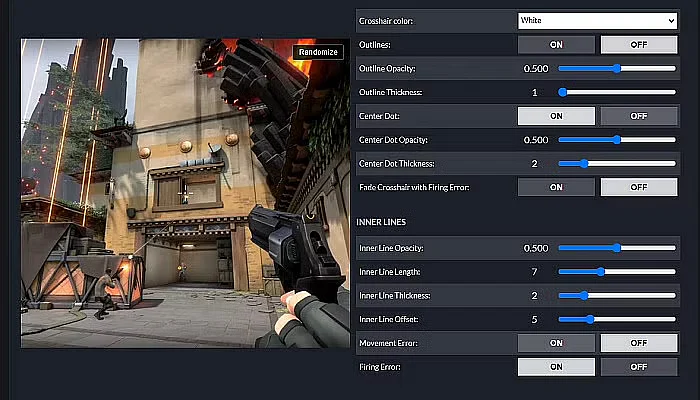The width and height of the screenshot is (700, 400).
Task: Turn Center Dot ON
Action: click(556, 116)
